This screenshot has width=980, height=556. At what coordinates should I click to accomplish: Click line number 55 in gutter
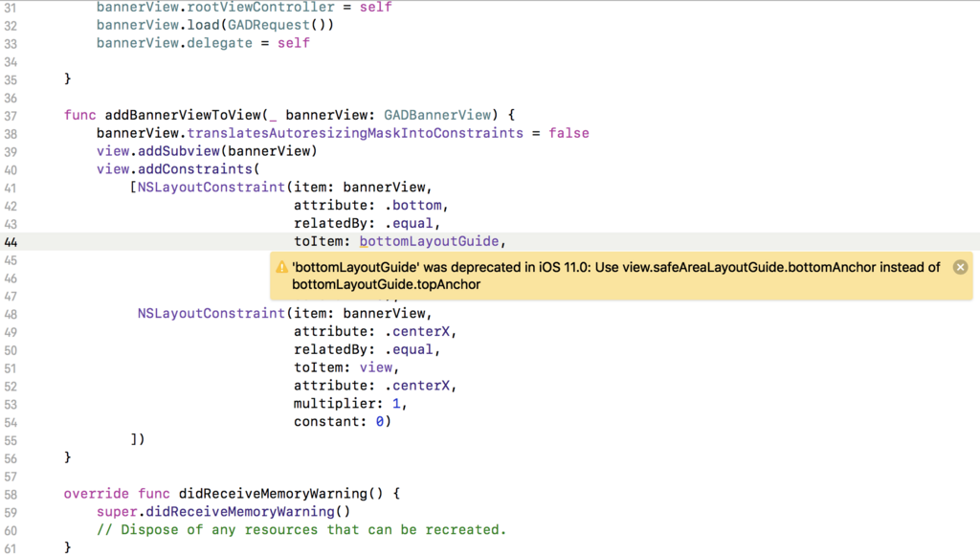coord(11,441)
